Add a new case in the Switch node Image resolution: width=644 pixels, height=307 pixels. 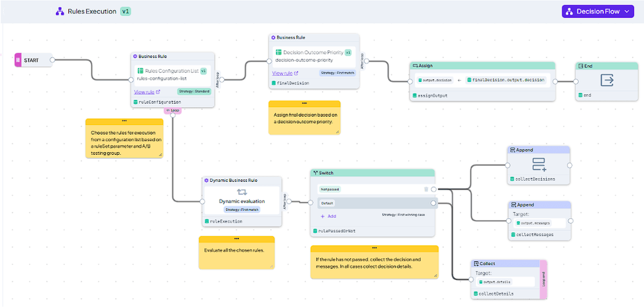click(328, 216)
